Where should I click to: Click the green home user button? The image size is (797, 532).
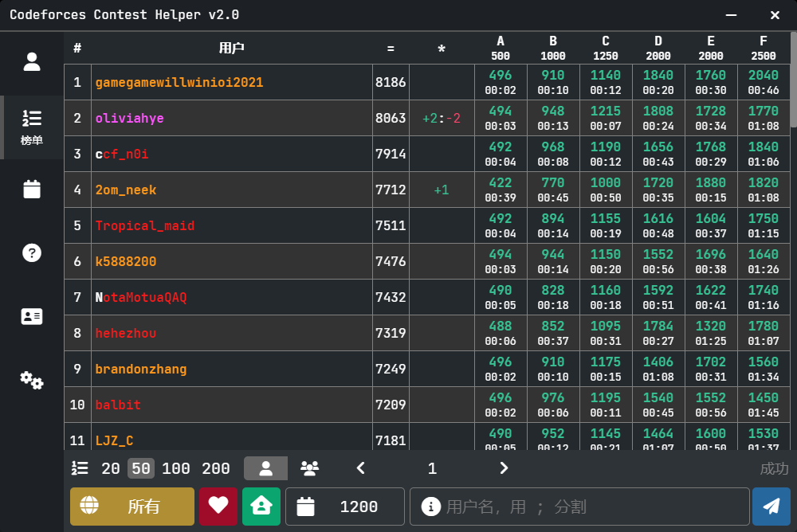(x=261, y=507)
